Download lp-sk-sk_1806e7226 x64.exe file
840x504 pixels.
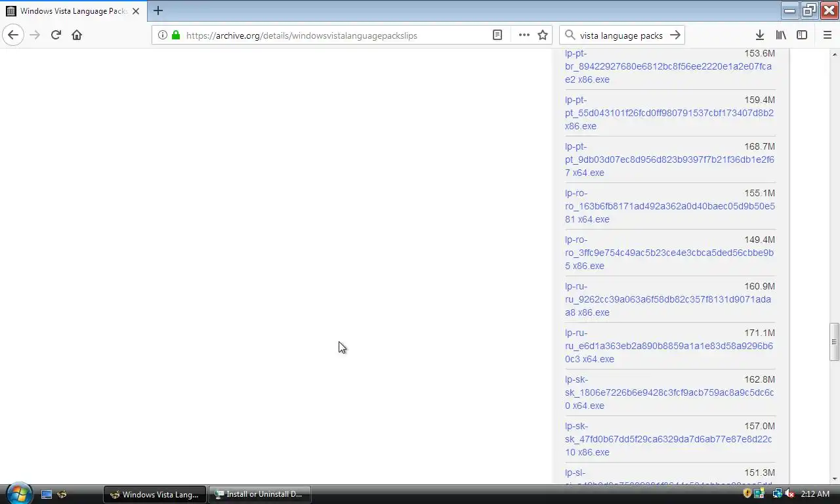click(x=669, y=392)
